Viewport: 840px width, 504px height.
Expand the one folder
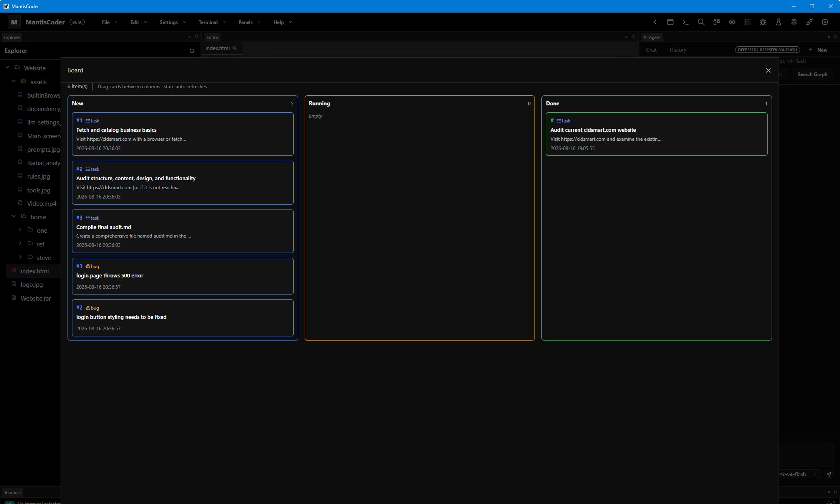(x=20, y=230)
